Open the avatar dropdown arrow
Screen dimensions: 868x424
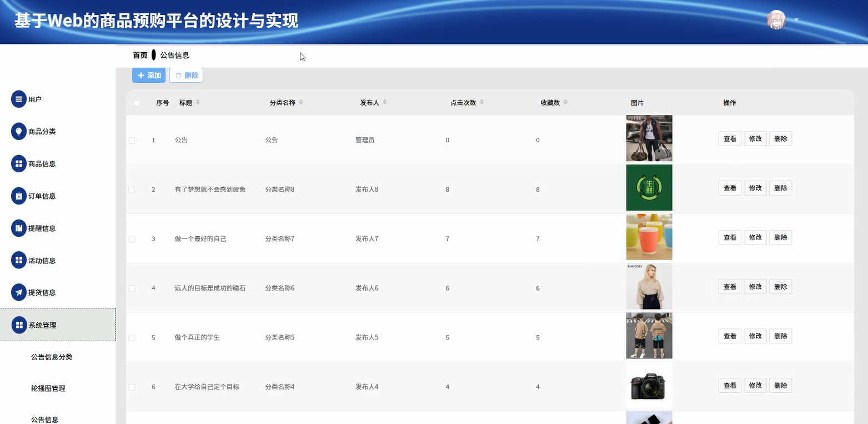coord(796,20)
